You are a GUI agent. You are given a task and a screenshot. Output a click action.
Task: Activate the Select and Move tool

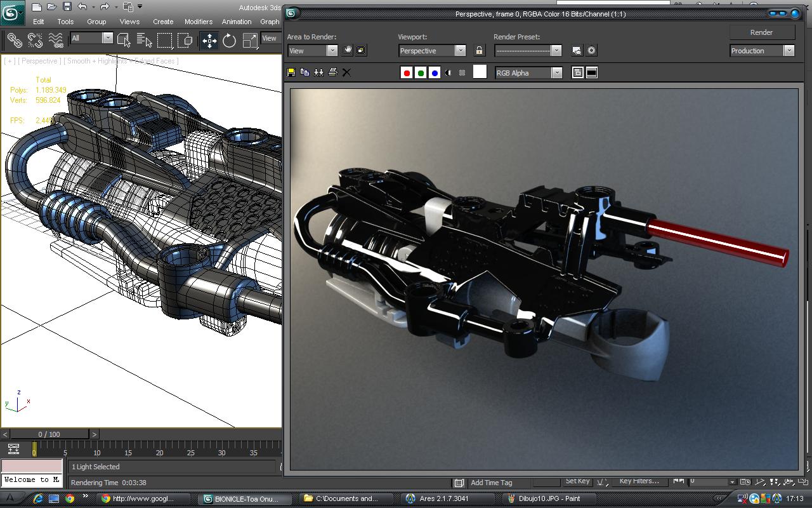(x=209, y=40)
